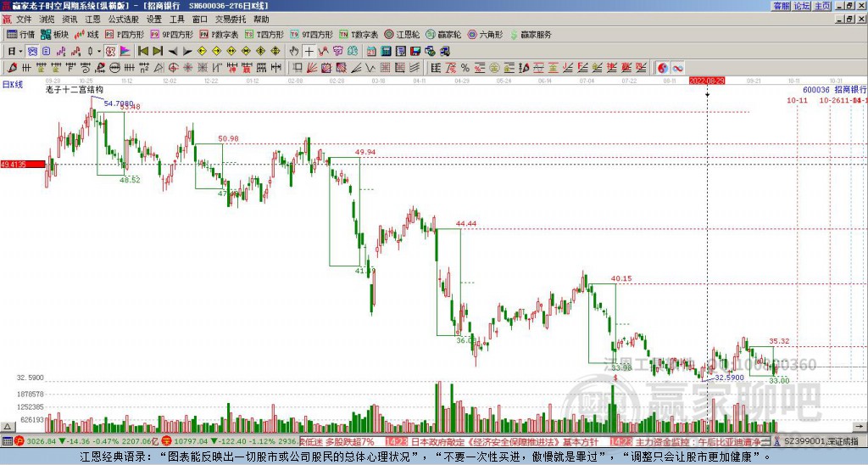Select the Gann fan lines tool
Viewport: 868px width, 465px height.
[x=311, y=68]
